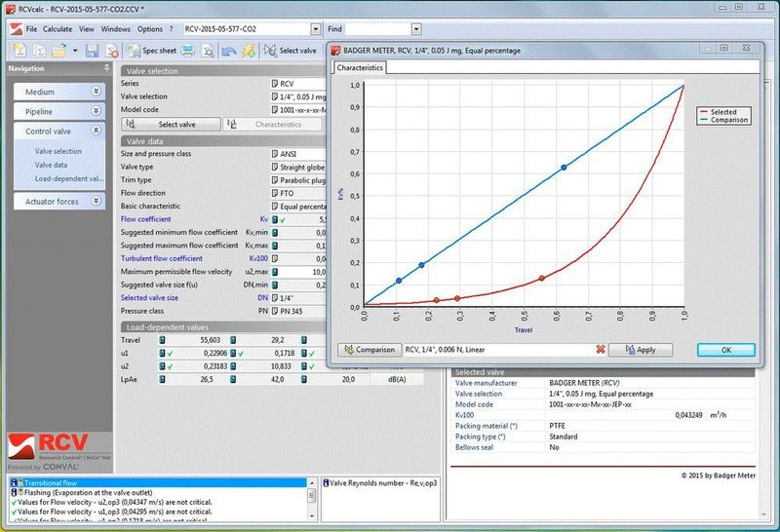780x532 pixels.
Task: Click the delete calculation icon with red mark
Action: [112, 51]
